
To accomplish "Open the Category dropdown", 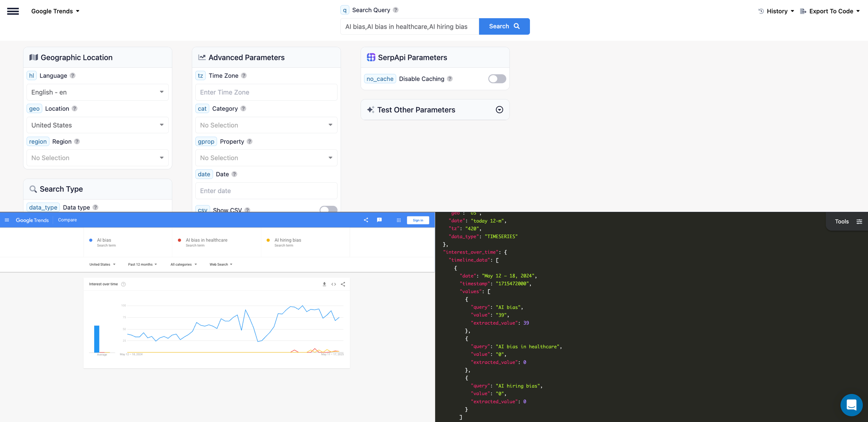I will [266, 125].
